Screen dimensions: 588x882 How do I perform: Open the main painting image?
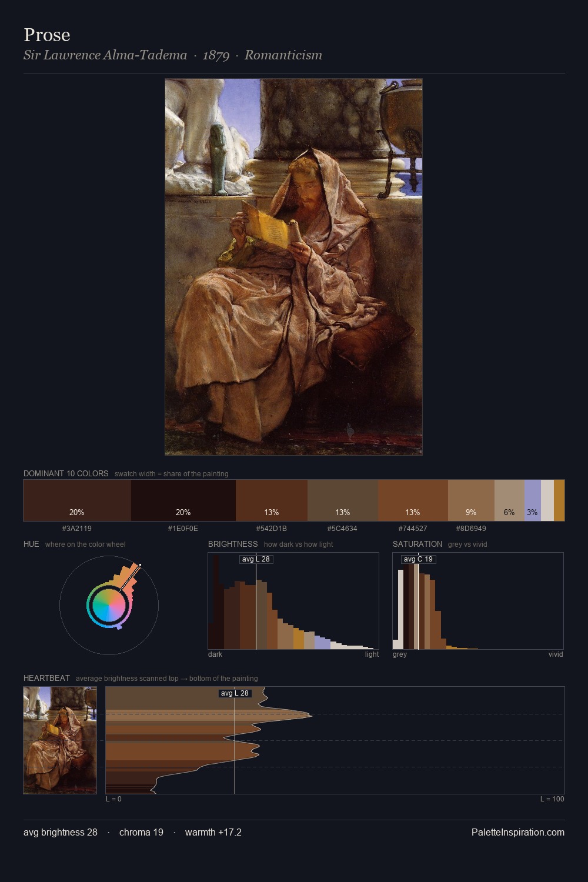293,267
